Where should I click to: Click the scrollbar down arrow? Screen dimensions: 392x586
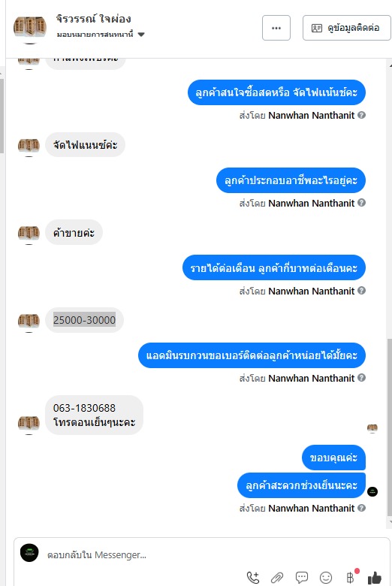[x=390, y=521]
